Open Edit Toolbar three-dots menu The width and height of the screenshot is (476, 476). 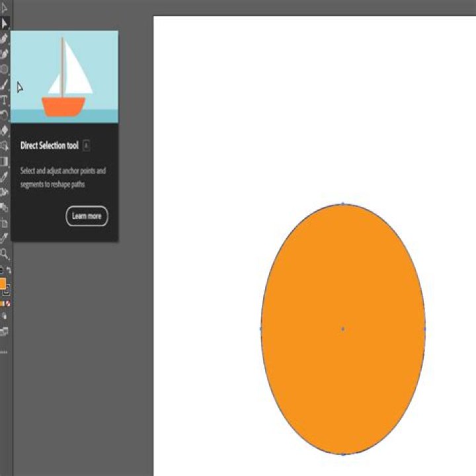click(x=3, y=352)
